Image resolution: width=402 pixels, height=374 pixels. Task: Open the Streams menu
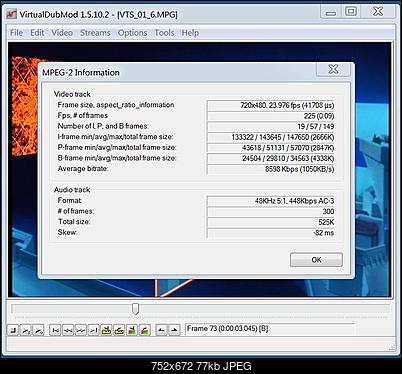click(95, 33)
